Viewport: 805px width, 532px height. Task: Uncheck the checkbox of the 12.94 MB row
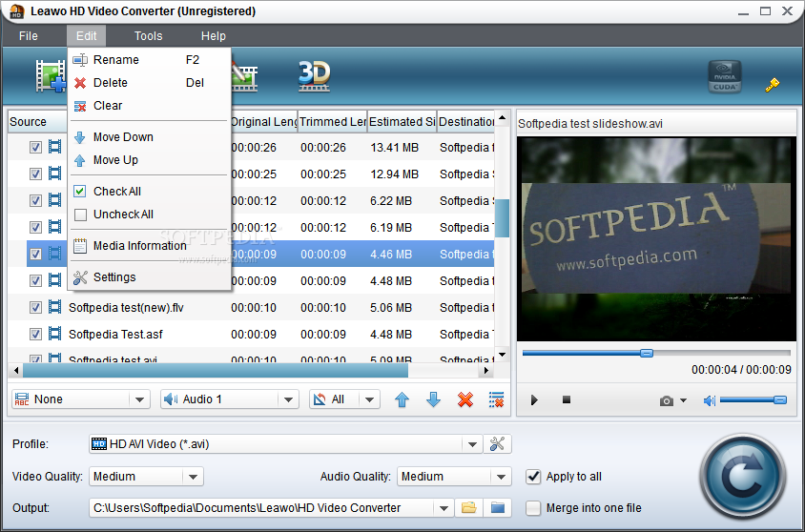coord(35,174)
